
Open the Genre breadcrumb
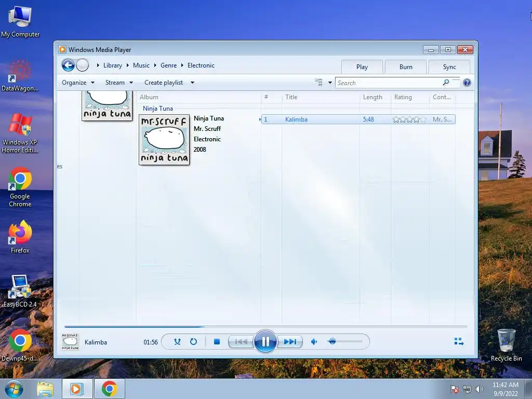click(x=169, y=65)
